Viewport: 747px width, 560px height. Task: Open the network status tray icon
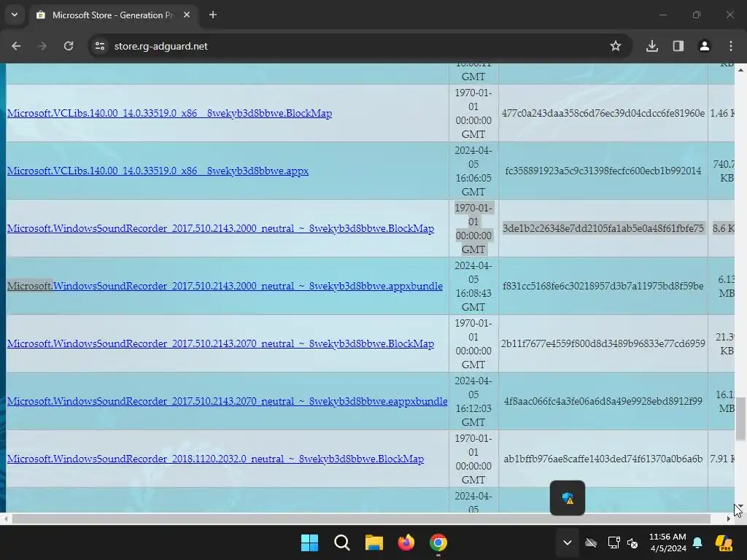[x=614, y=542]
